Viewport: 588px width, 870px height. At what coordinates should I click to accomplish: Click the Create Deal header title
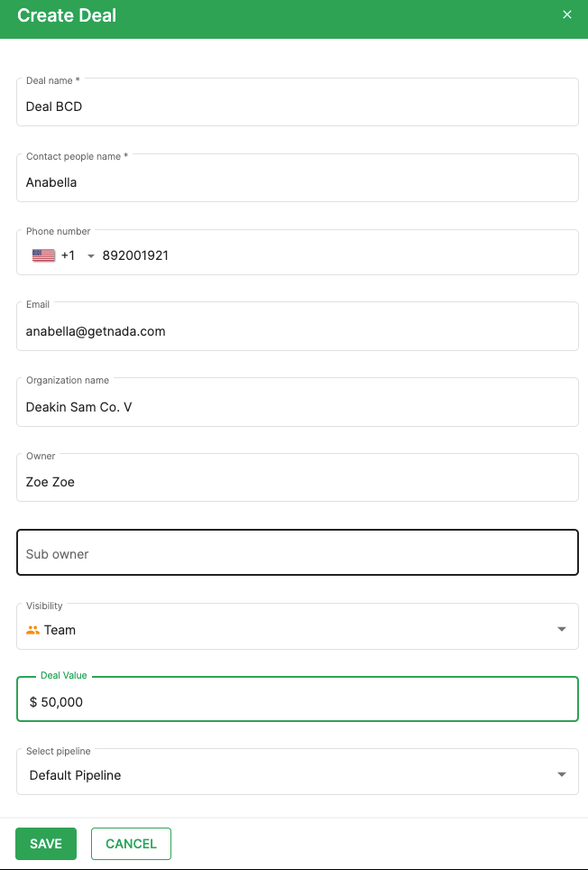67,15
